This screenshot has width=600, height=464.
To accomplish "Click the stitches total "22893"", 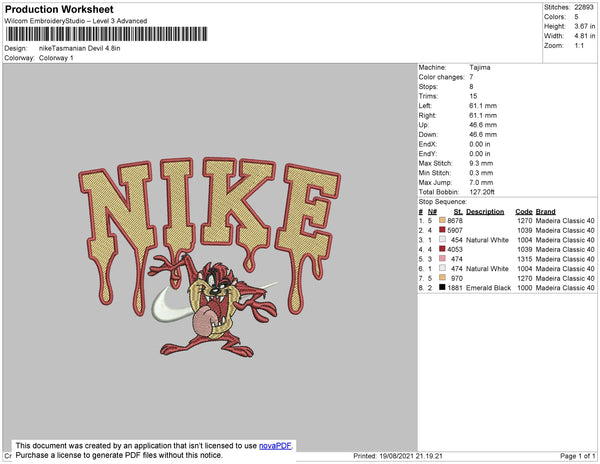I will pyautogui.click(x=584, y=7).
